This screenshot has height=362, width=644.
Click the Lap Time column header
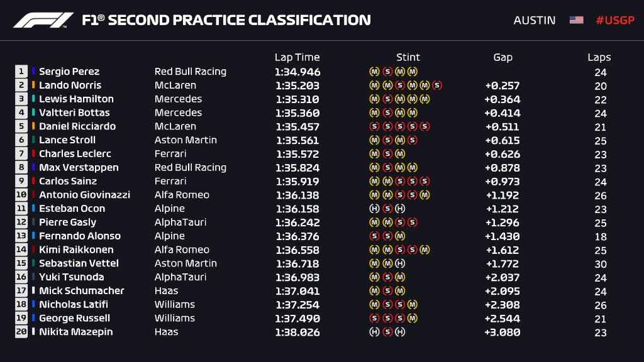pyautogui.click(x=297, y=57)
